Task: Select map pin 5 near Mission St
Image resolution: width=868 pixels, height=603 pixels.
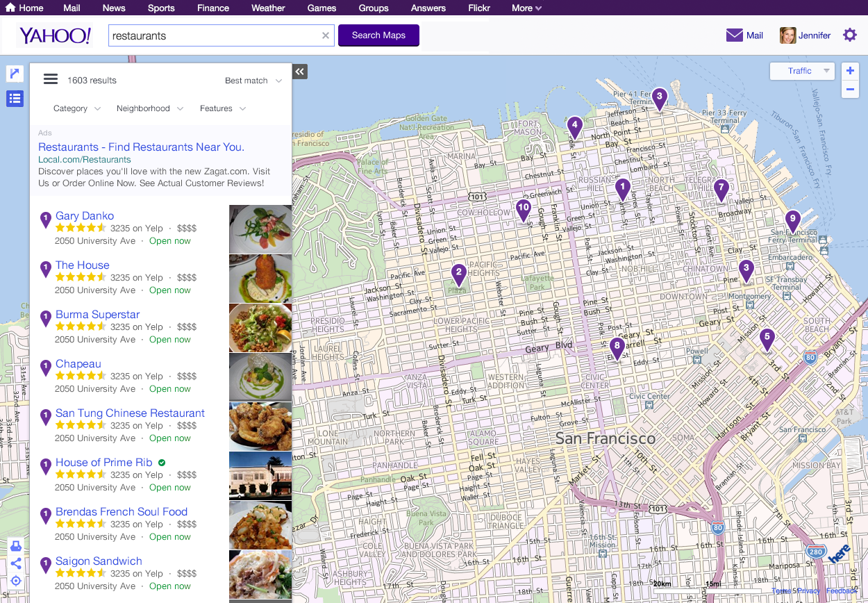Action: tap(767, 340)
